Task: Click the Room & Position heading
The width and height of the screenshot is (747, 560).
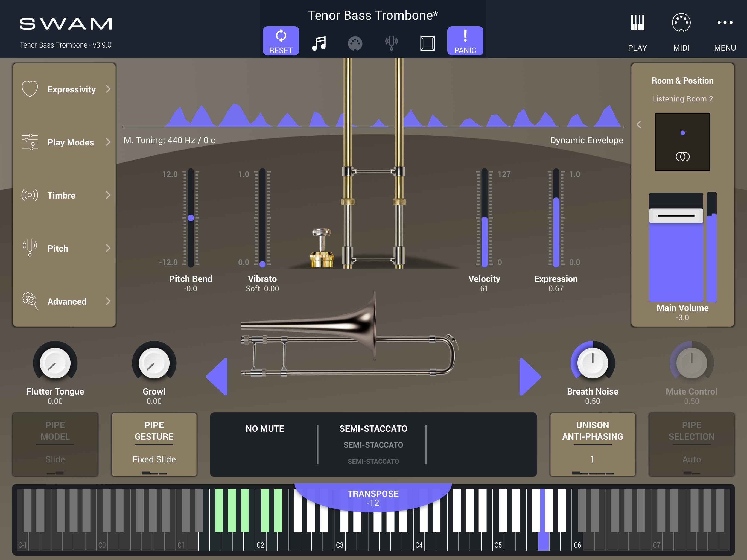Action: tap(682, 81)
